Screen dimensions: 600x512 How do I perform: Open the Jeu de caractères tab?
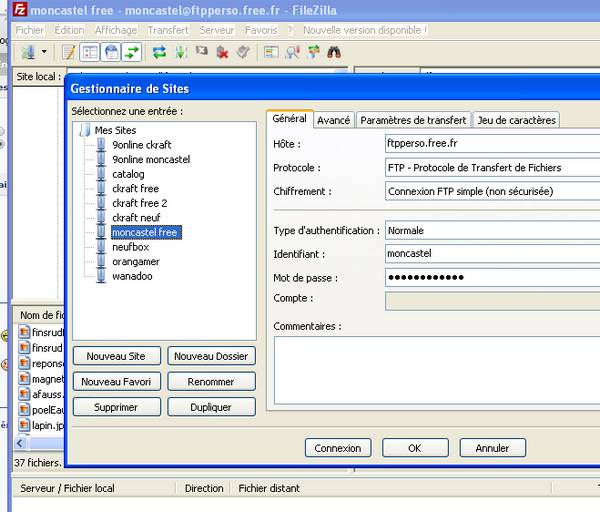pos(516,120)
